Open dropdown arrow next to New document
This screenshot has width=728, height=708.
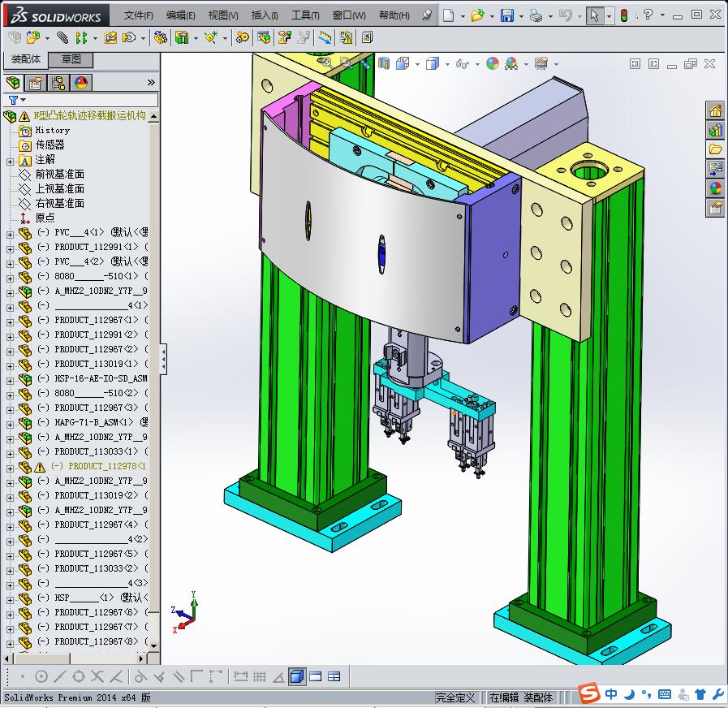click(x=463, y=16)
